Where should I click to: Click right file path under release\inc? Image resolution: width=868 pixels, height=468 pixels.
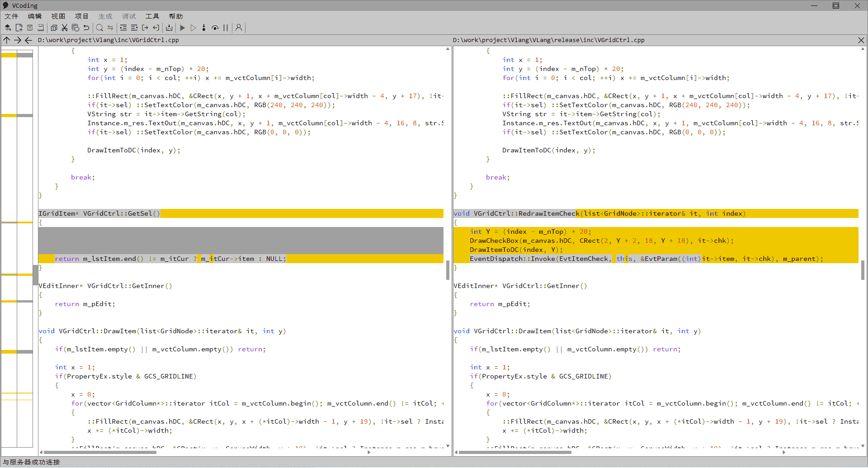tap(549, 40)
